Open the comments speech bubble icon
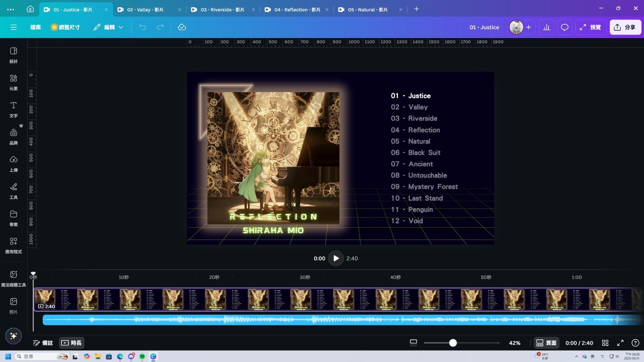 tap(565, 27)
